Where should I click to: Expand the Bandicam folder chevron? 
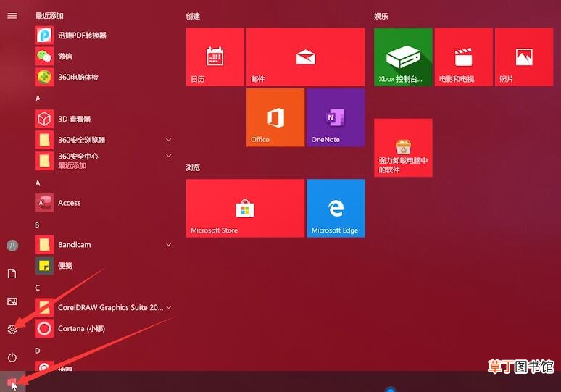point(168,245)
